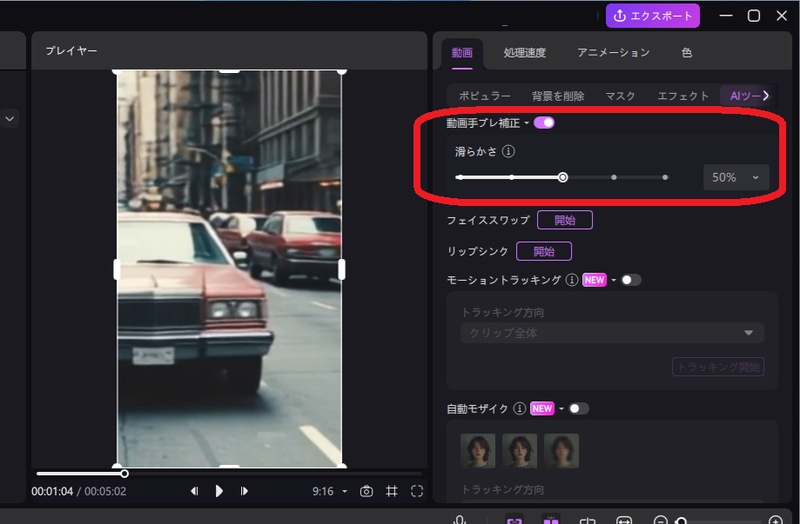800x524 pixels.
Task: Toggle 自動モザイク switch
Action: click(x=579, y=409)
